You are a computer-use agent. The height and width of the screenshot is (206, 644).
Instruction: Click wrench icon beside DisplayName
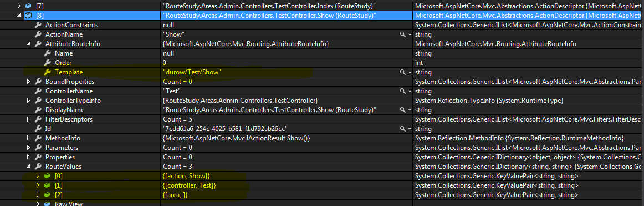(38, 110)
